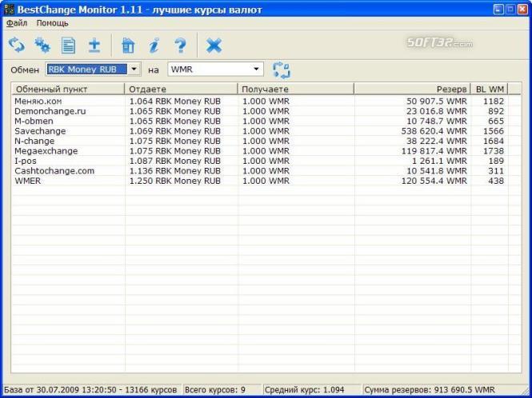Click the home building toolbar icon

click(x=128, y=46)
